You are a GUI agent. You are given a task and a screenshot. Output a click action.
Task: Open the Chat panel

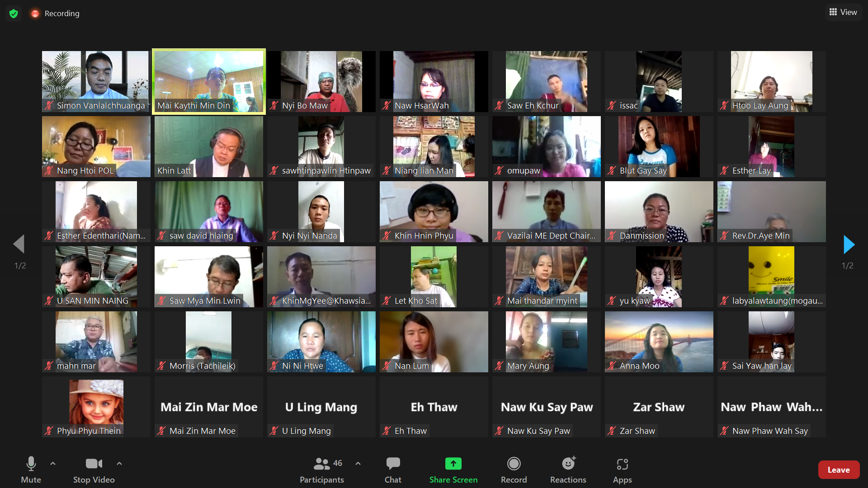392,470
